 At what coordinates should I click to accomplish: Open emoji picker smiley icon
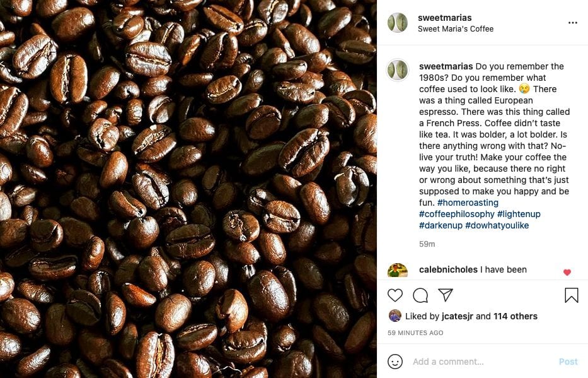(395, 362)
